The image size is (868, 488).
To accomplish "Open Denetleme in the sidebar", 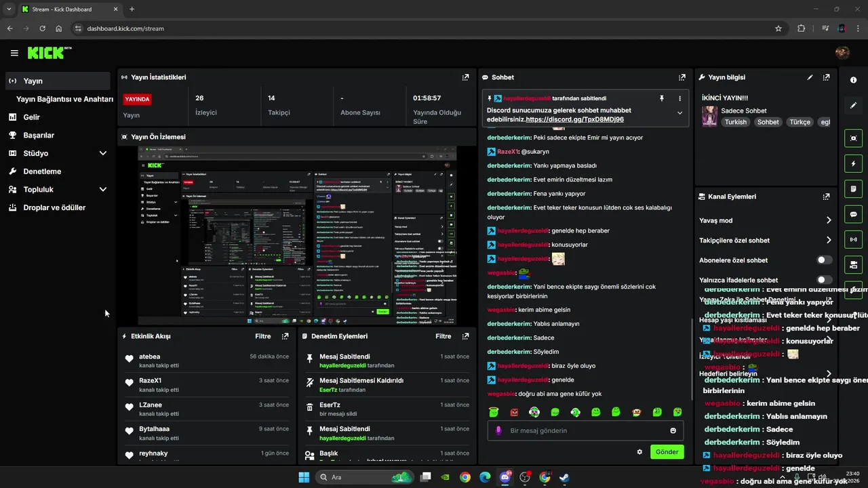I will tap(58, 171).
